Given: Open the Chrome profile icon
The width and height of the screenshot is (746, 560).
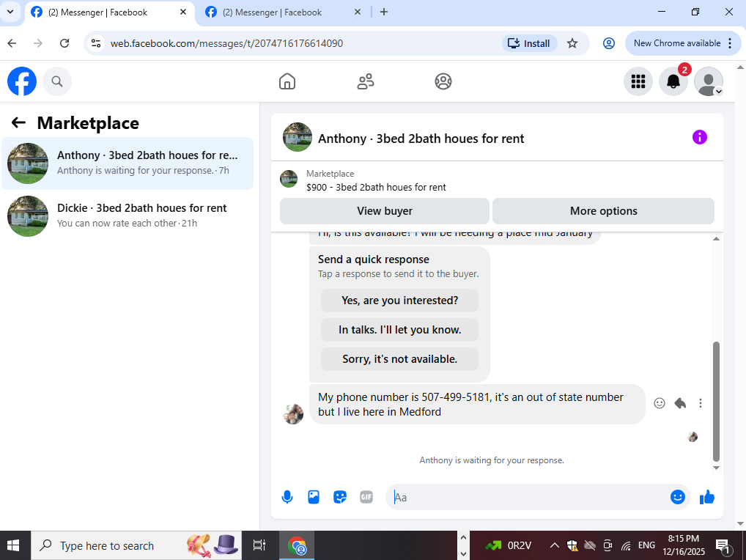Looking at the screenshot, I should click(x=608, y=43).
